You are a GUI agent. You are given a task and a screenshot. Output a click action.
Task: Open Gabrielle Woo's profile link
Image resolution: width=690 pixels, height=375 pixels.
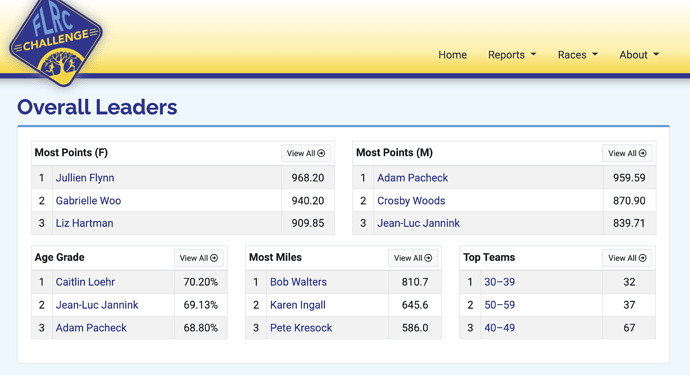pyautogui.click(x=88, y=201)
